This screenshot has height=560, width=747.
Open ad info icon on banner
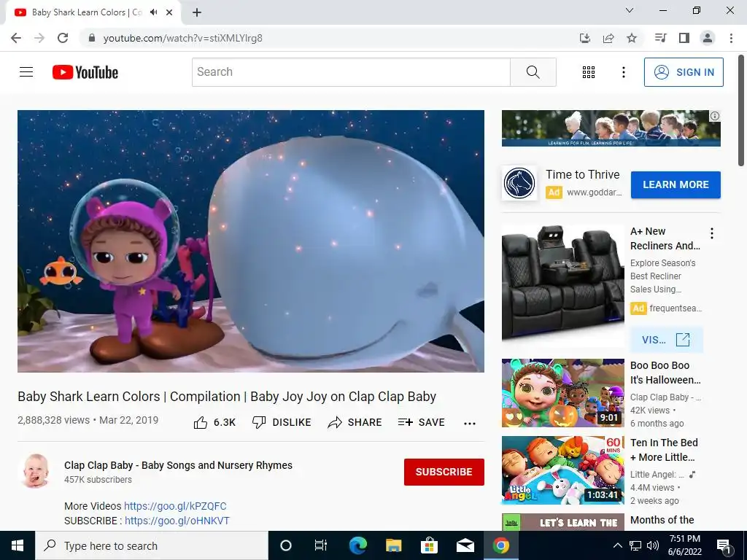(715, 116)
